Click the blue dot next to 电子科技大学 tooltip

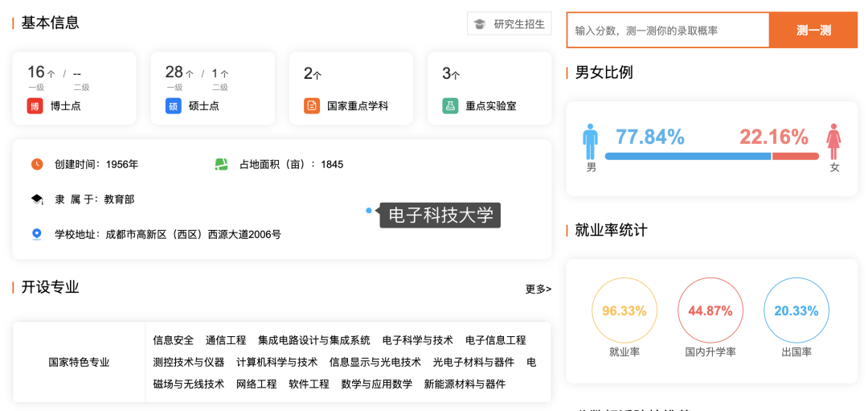[x=369, y=211]
